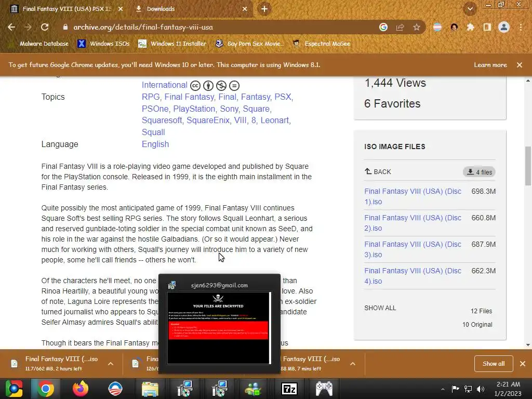Screen dimensions: 532x399
Task: Open the PlayStation topic link
Action: click(194, 109)
